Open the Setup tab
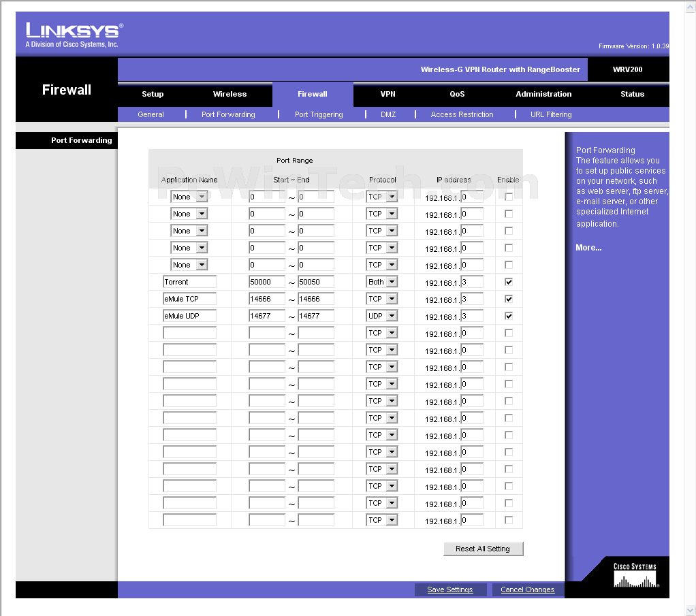The height and width of the screenshot is (616, 696). 153,94
